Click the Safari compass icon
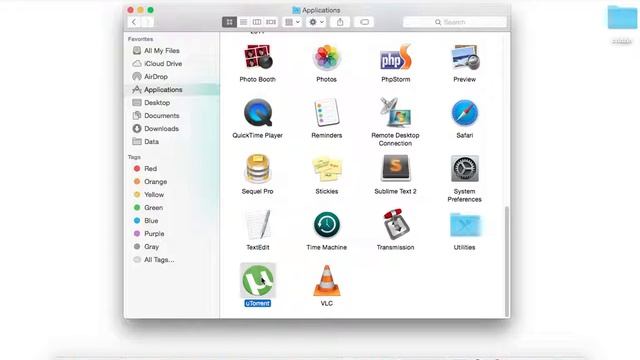 pyautogui.click(x=465, y=113)
